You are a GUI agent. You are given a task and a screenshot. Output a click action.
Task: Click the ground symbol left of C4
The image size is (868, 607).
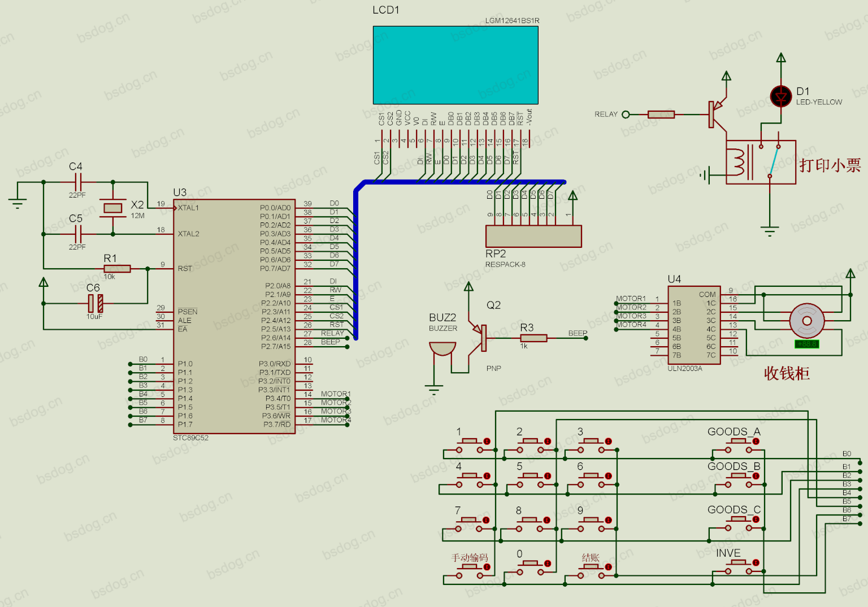18,203
